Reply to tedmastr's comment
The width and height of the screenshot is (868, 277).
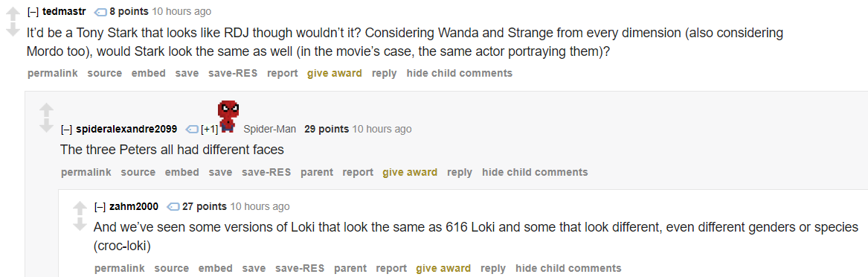[385, 73]
